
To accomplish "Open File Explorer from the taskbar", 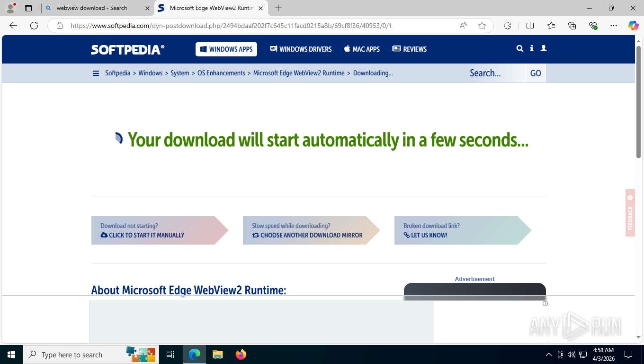I will pos(217,355).
